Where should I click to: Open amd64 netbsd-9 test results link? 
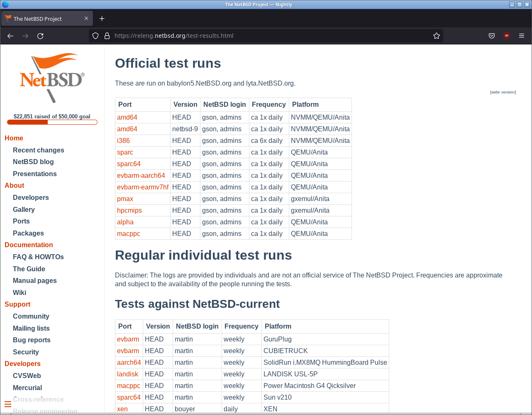click(x=127, y=129)
